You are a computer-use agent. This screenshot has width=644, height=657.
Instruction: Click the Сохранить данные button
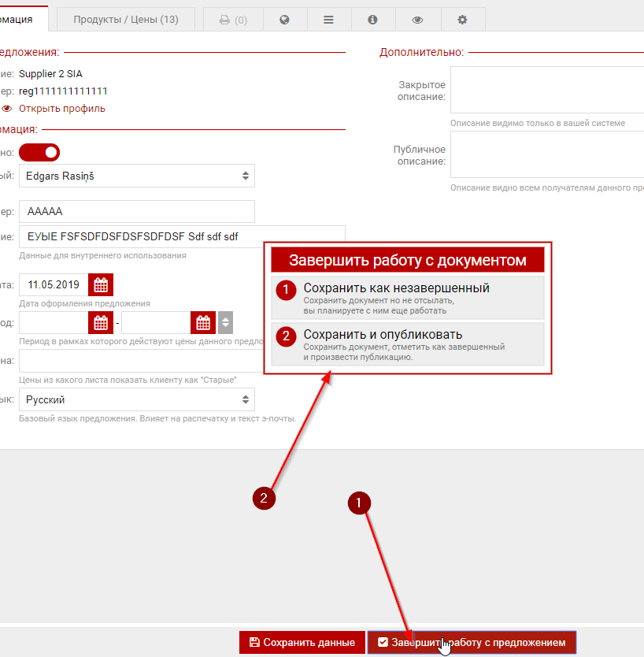(x=302, y=642)
